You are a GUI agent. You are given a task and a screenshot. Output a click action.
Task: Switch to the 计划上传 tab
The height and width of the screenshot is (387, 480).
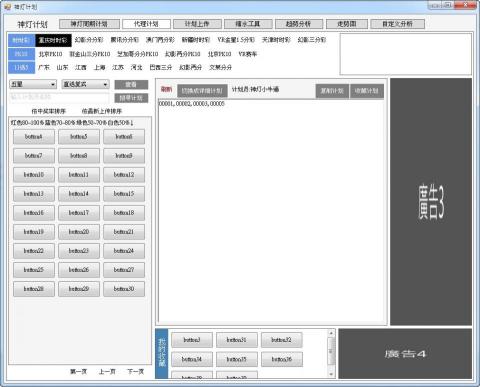197,24
